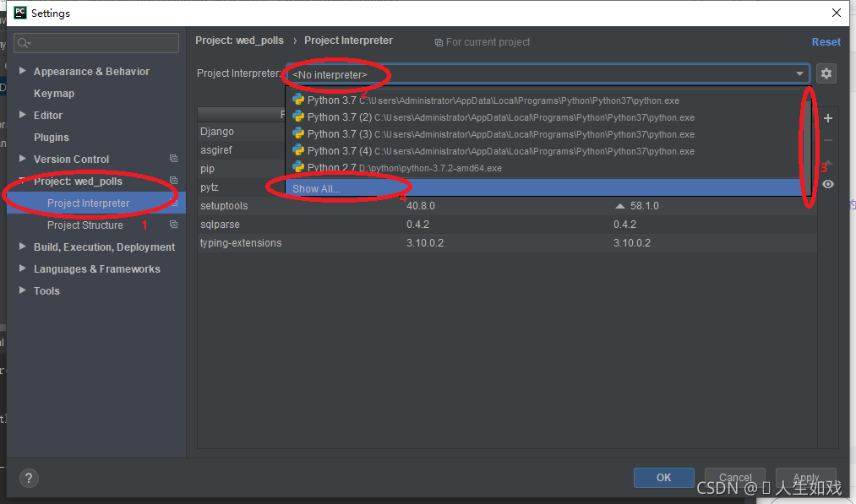Select the Python 3.7 (2) interpreter

click(x=543, y=117)
